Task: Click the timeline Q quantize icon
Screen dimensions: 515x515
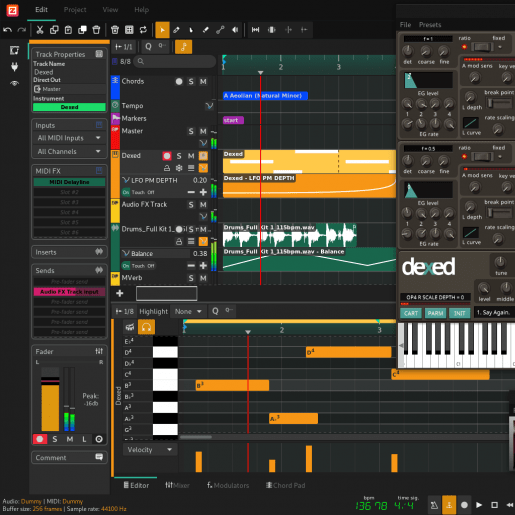Action: pyautogui.click(x=148, y=47)
